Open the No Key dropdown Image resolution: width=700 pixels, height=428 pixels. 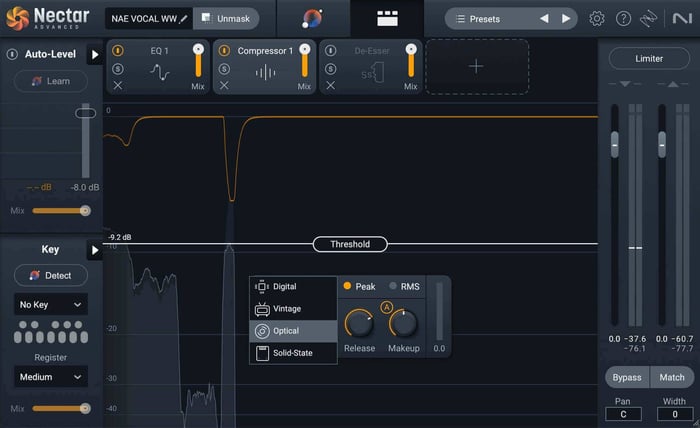coord(51,304)
